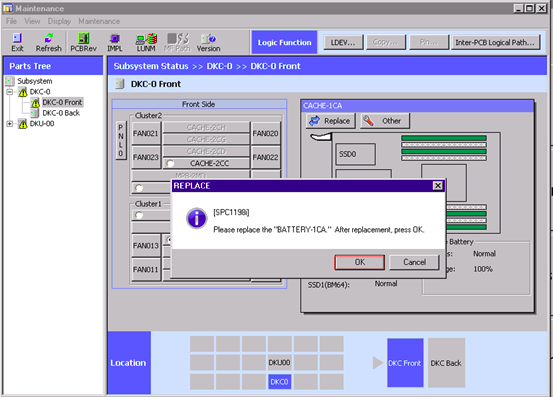Viewport: 553px width, 397px height.
Task: Open the File menu
Action: coord(11,21)
